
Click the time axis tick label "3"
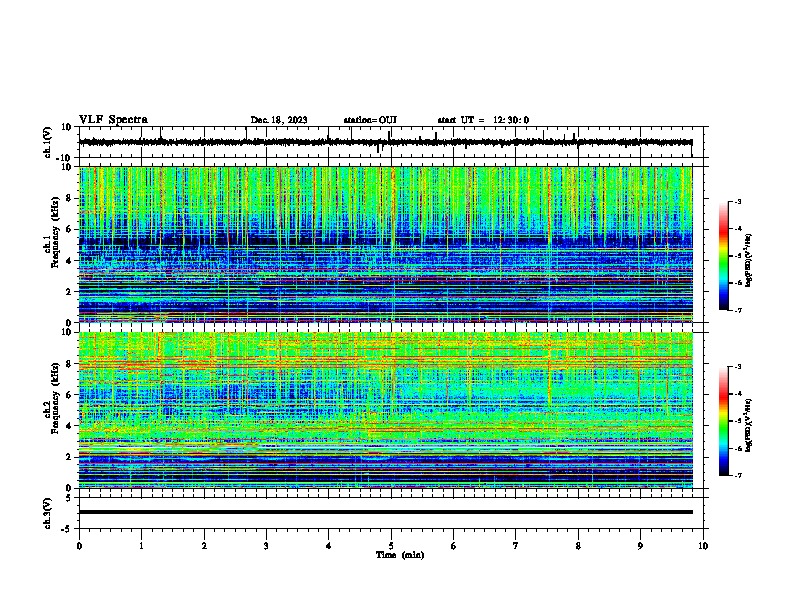[x=266, y=546]
